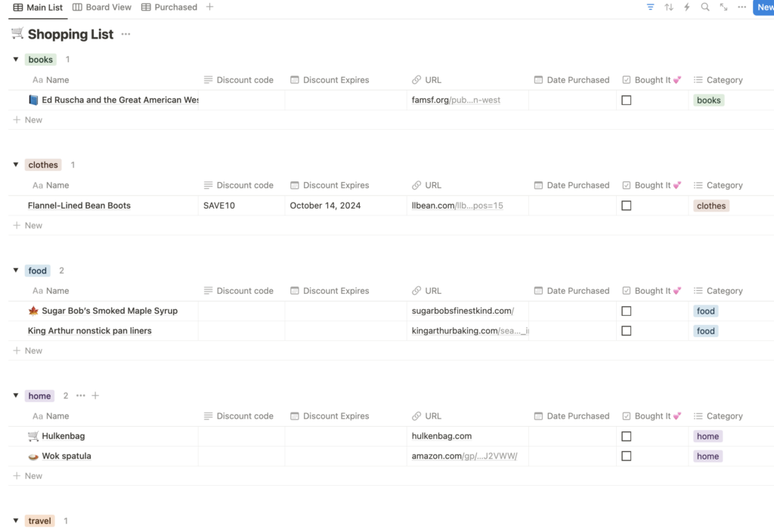Image resolution: width=774 pixels, height=532 pixels.
Task: Click the search magnifier icon
Action: [705, 8]
